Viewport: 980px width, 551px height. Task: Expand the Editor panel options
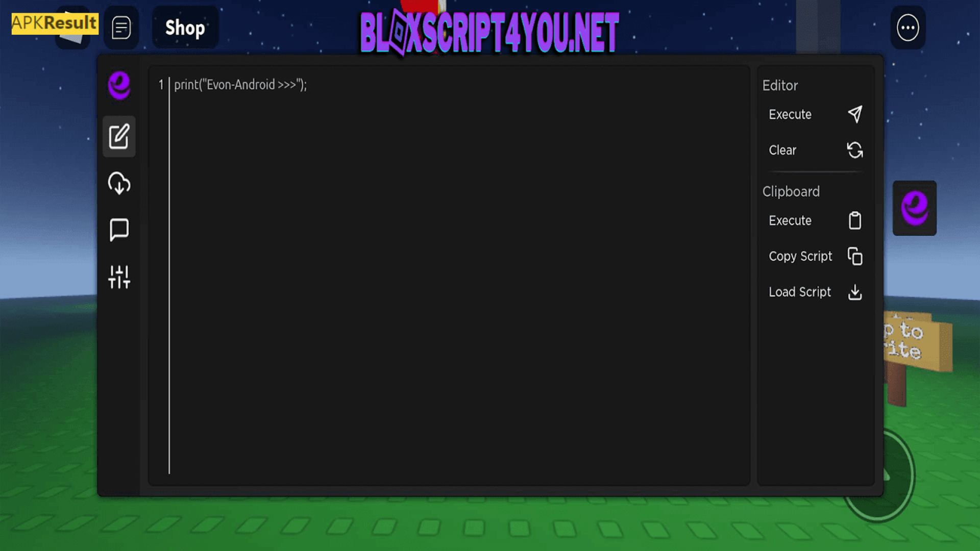[779, 85]
